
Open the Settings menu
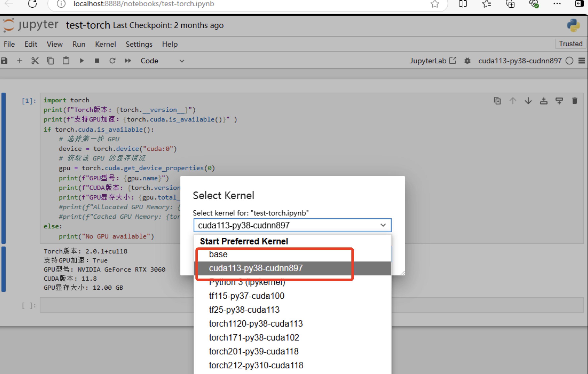click(x=139, y=44)
